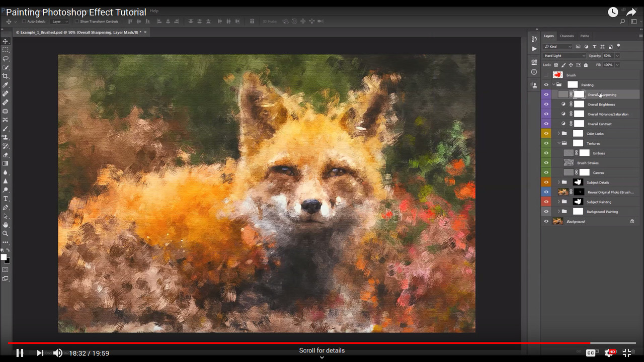
Task: Open the Opacity dropdown
Action: (x=617, y=56)
